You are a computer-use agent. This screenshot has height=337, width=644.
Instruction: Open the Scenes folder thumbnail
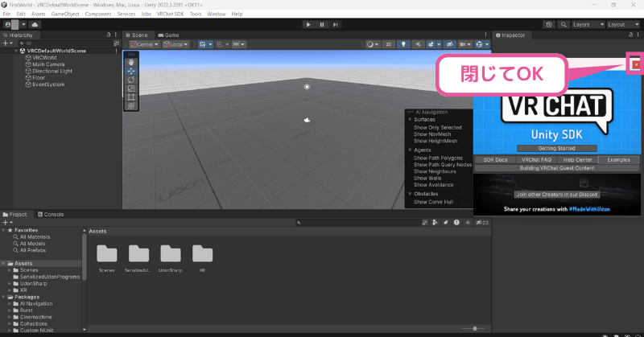(x=107, y=253)
